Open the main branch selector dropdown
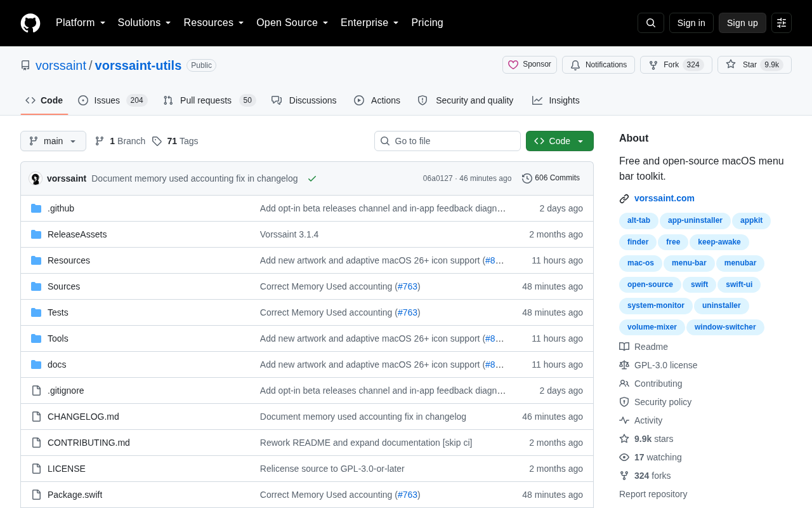The image size is (812, 508). click(x=53, y=141)
